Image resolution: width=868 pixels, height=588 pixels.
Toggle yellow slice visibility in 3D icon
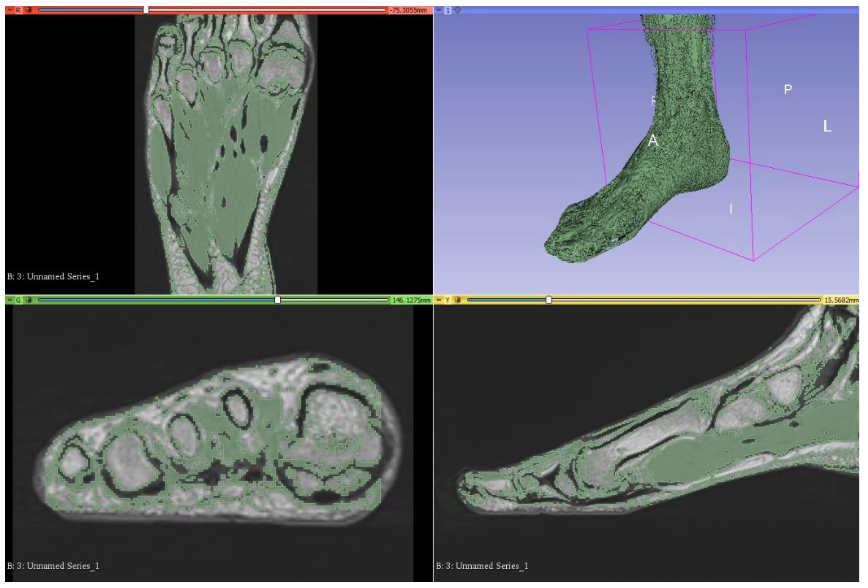457,300
